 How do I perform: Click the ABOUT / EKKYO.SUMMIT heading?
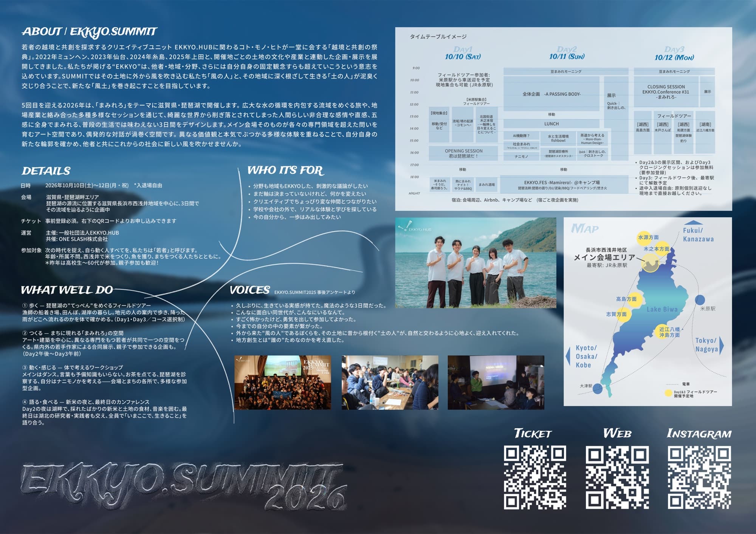(89, 32)
